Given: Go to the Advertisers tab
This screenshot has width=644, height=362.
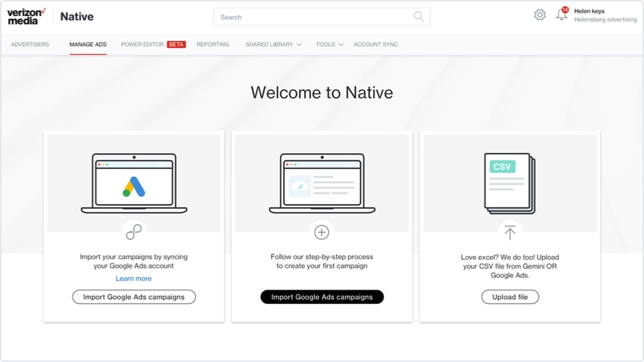Looking at the screenshot, I should coord(30,45).
